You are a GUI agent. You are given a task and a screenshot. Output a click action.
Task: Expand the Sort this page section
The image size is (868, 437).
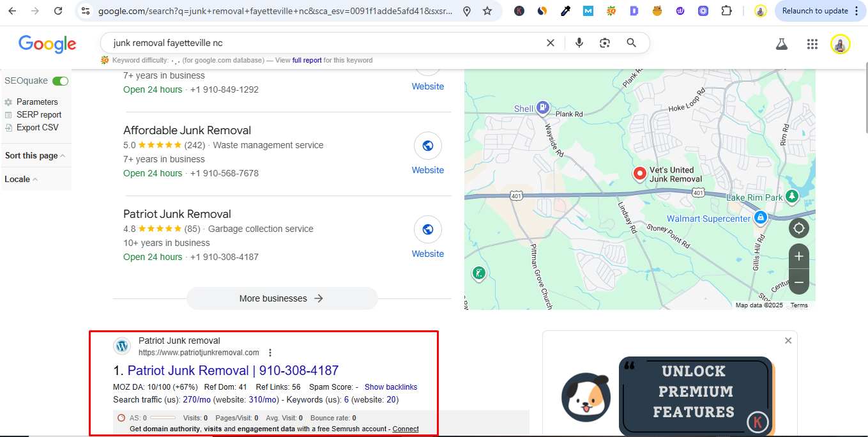pyautogui.click(x=34, y=156)
